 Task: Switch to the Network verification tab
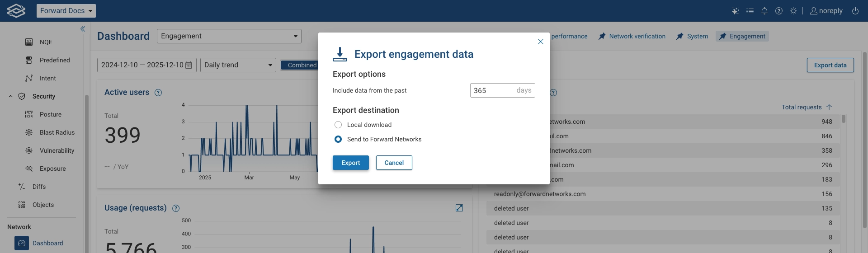click(x=632, y=36)
